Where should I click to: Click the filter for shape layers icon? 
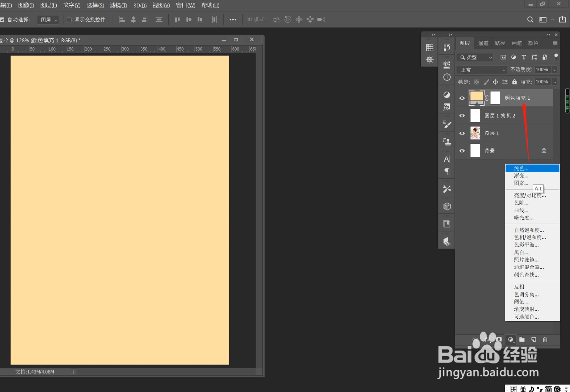click(534, 57)
